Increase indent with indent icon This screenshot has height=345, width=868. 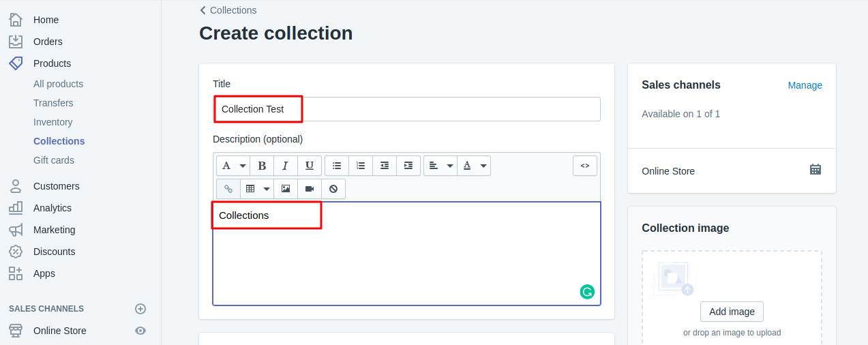408,166
